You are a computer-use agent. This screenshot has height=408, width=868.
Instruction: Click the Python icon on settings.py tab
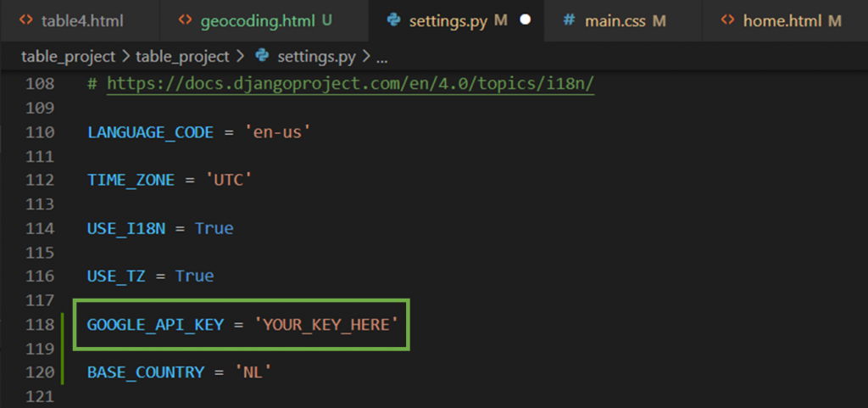(393, 20)
